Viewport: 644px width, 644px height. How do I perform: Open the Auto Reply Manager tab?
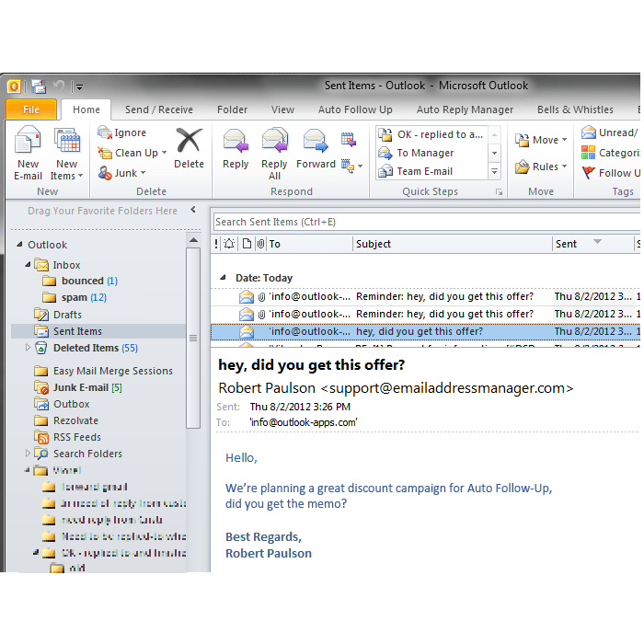(465, 109)
